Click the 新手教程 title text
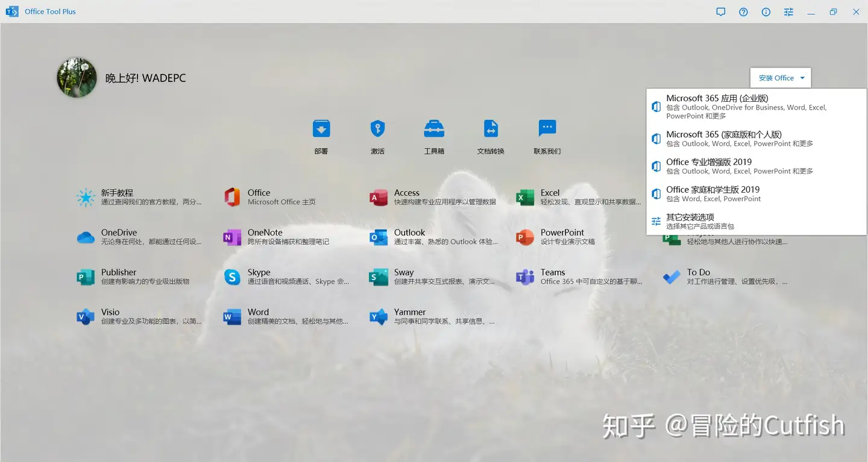The height and width of the screenshot is (462, 868). pos(117,193)
